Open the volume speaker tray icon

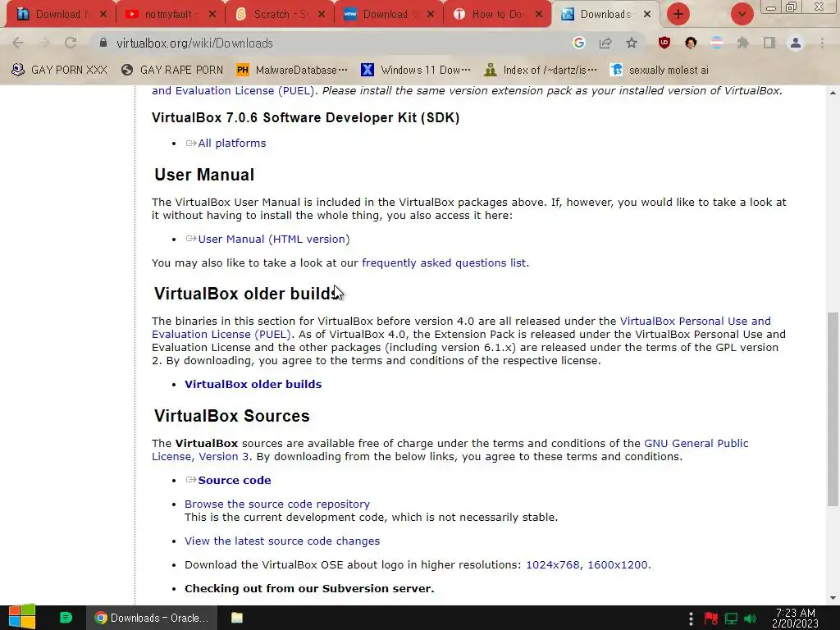pos(751,619)
